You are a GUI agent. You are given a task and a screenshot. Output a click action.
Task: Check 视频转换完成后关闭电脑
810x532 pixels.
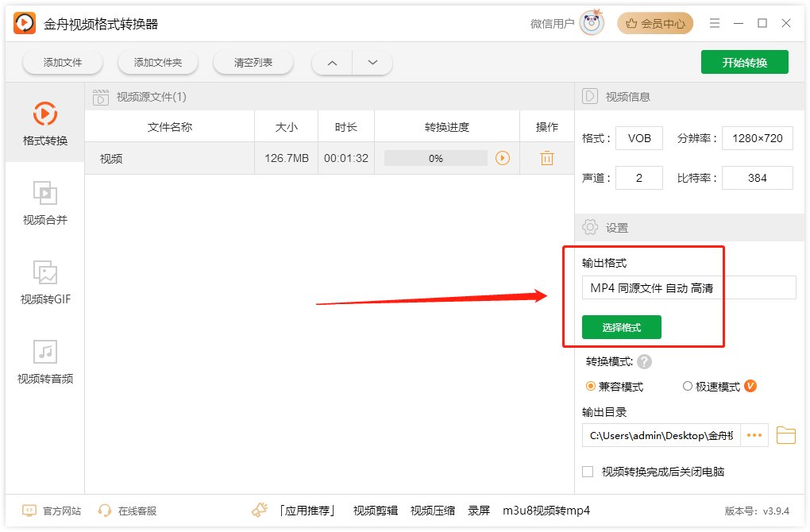click(x=588, y=471)
